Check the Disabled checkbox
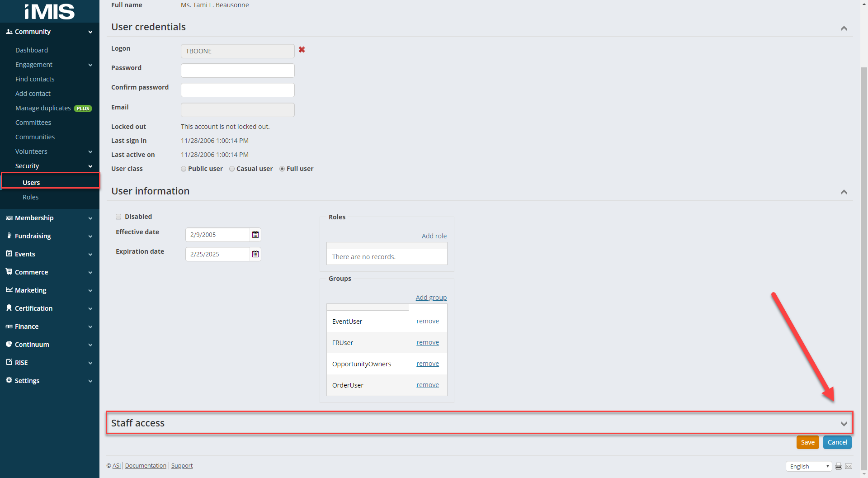This screenshot has height=478, width=868. tap(118, 217)
